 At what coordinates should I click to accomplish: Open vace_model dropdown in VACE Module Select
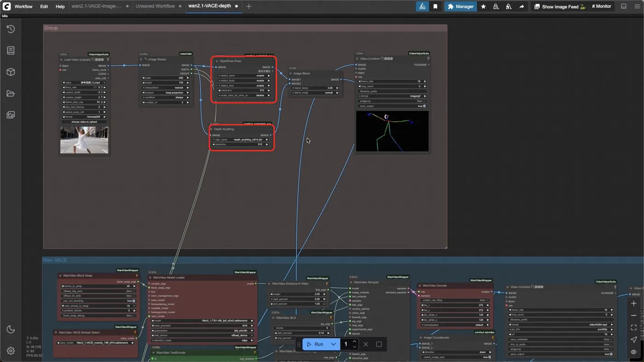click(96, 343)
